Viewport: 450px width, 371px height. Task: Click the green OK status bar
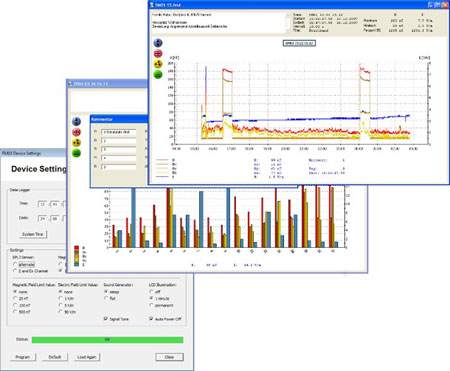107,340
